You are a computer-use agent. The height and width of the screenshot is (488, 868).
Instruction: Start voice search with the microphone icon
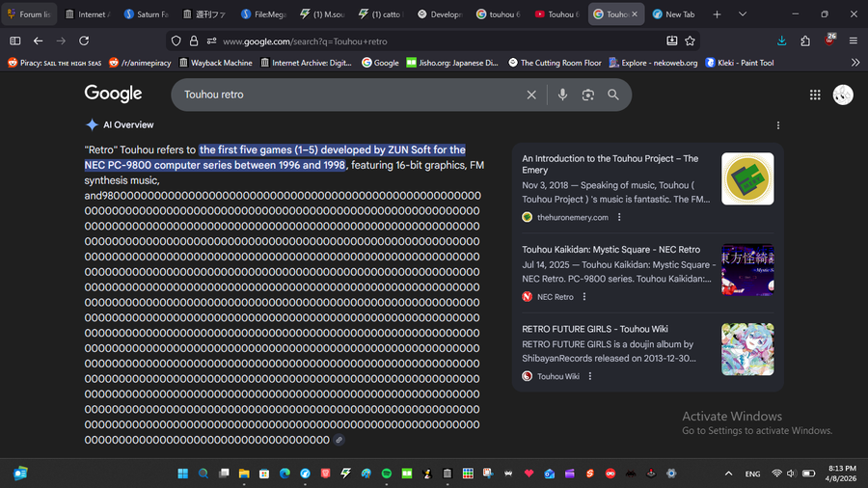tap(562, 95)
